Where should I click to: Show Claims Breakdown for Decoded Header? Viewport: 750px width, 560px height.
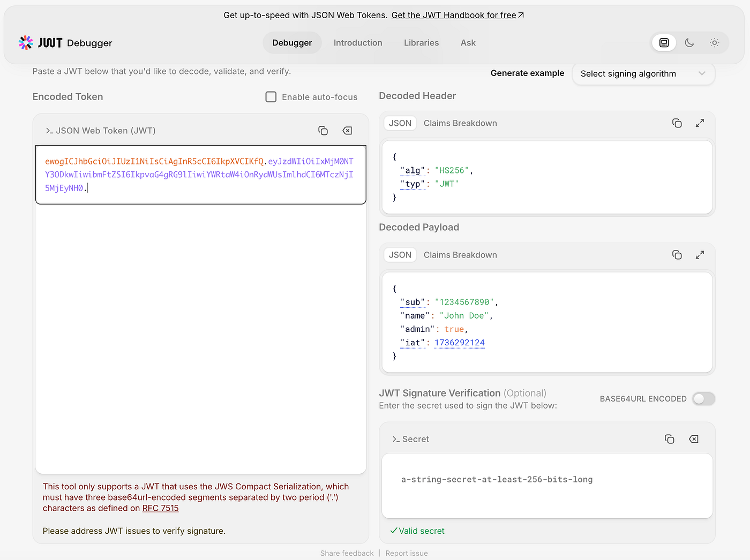[460, 123]
